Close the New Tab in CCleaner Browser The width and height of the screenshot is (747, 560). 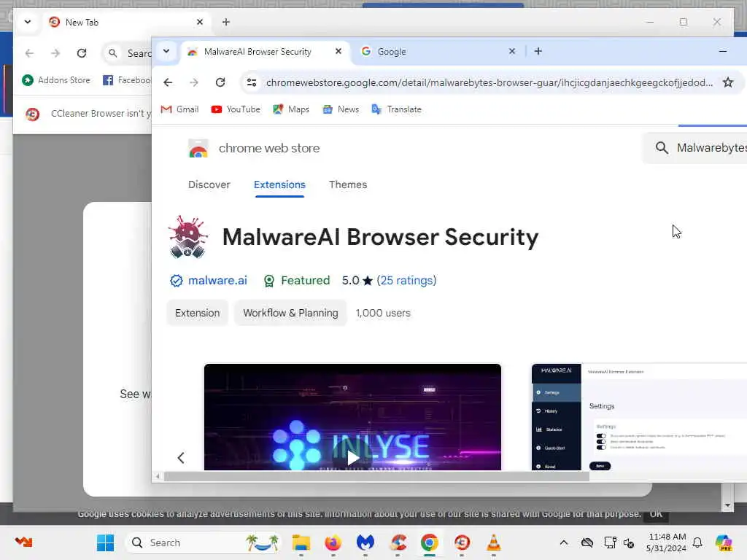pos(200,22)
